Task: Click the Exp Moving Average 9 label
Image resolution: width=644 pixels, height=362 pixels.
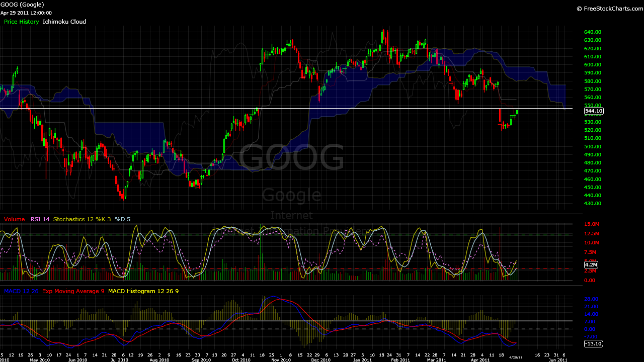Action: point(73,291)
